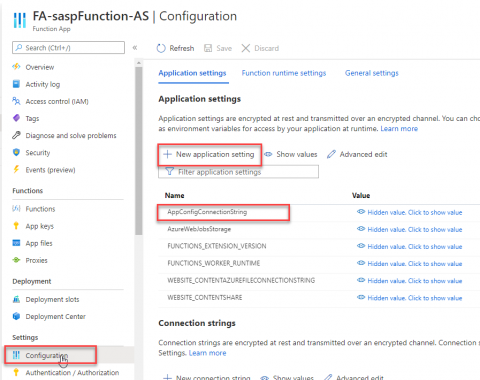The image size is (480, 380).
Task: Open FUNCTIONS_WORKER_RUNTIME setting
Action: pyautogui.click(x=214, y=263)
